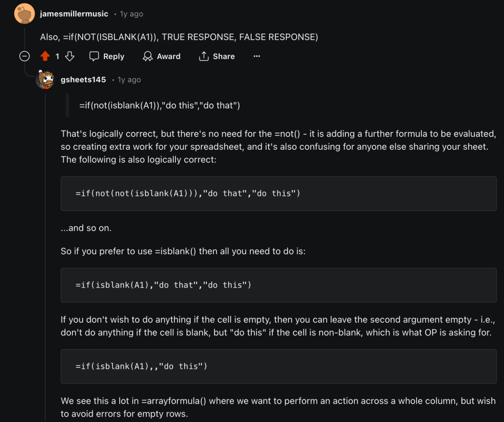Click the Reply speech bubble button
This screenshot has width=504, height=422.
click(107, 57)
